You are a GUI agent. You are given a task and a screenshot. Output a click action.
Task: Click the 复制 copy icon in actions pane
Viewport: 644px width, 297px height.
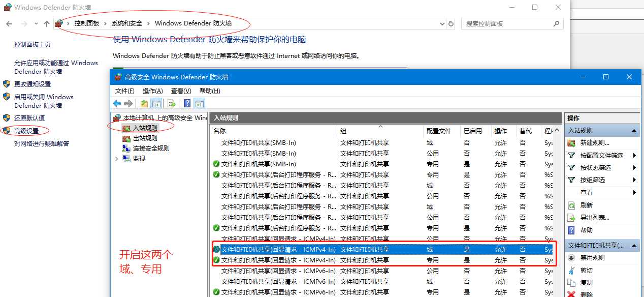(x=571, y=283)
